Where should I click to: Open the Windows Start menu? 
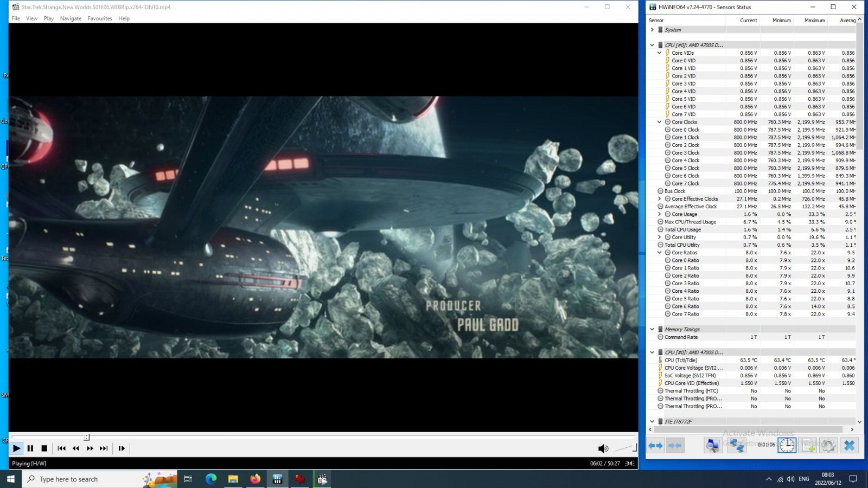[11, 479]
